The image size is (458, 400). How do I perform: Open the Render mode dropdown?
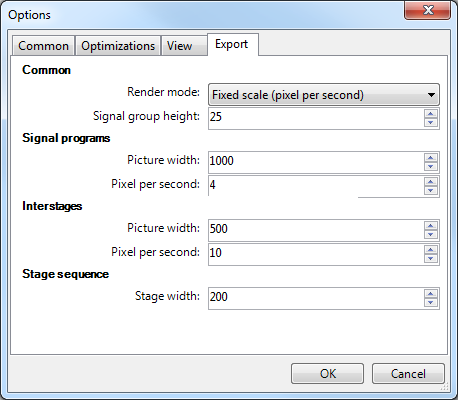324,95
